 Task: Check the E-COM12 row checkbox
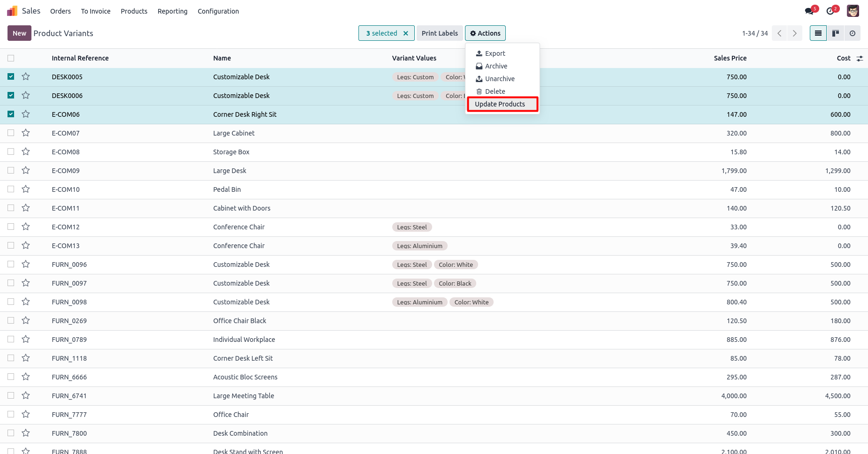(x=11, y=227)
